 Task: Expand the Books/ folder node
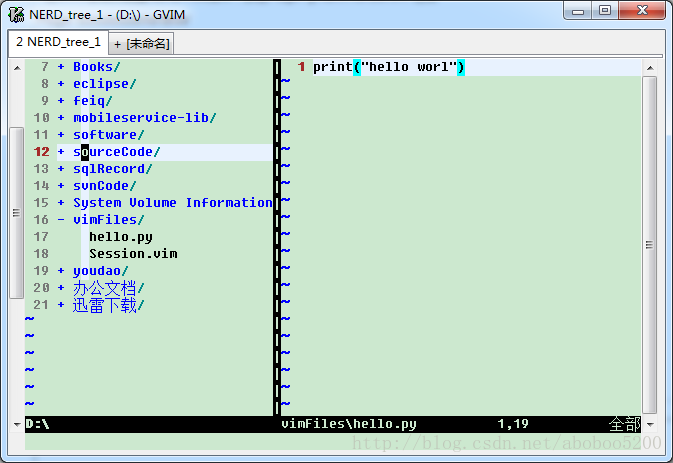point(61,67)
